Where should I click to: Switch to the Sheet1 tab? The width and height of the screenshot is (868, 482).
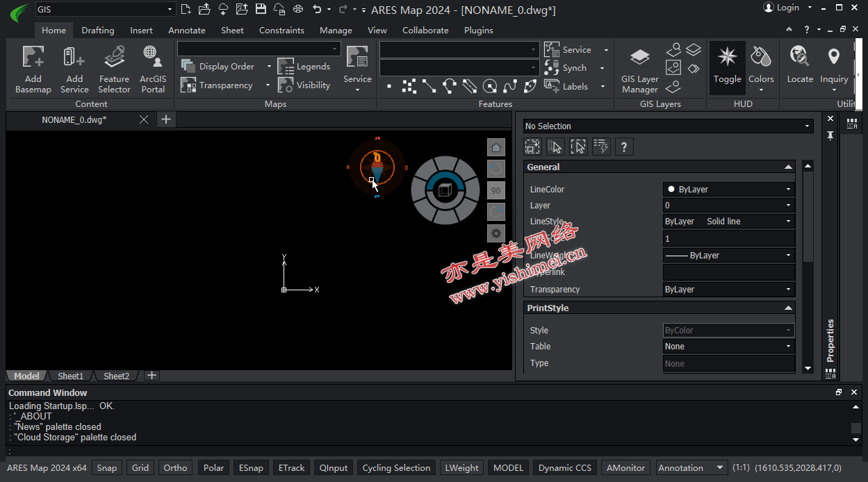pos(70,376)
